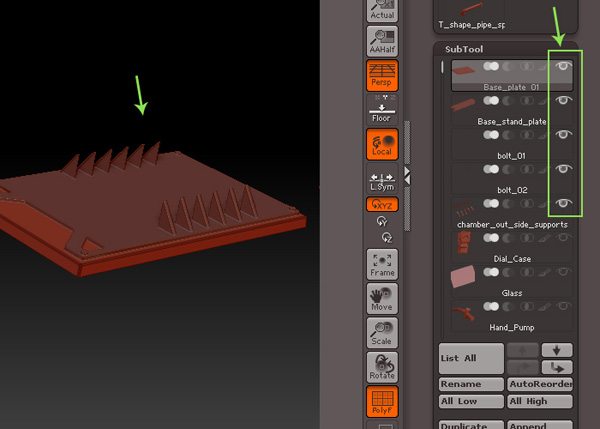Select the chamber_out_side_supports thumbnail
This screenshot has width=600, height=429.
click(463, 208)
